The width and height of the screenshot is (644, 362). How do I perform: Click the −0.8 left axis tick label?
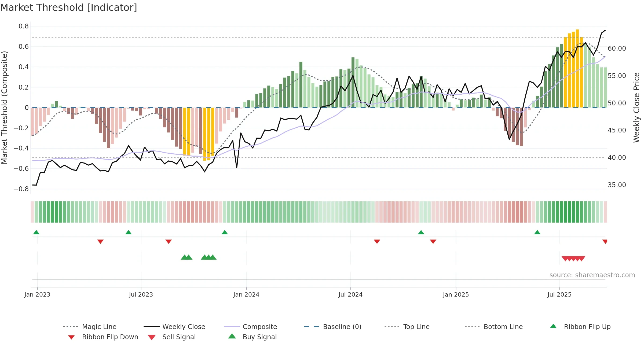click(21, 189)
